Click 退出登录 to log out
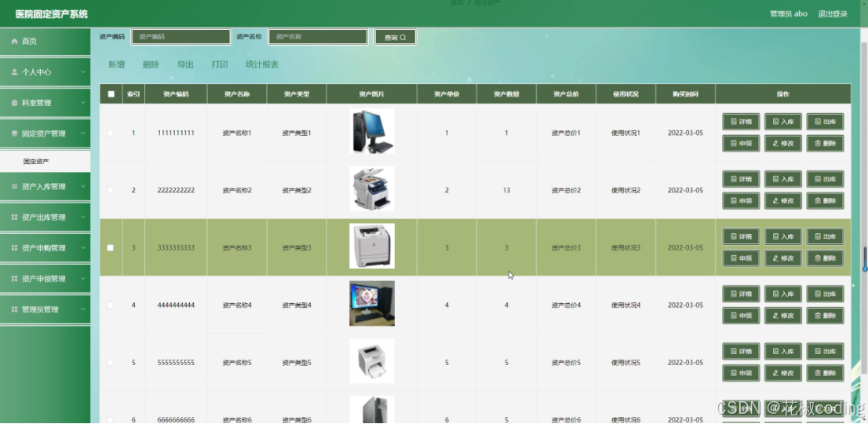Image resolution: width=868 pixels, height=424 pixels. click(x=833, y=14)
